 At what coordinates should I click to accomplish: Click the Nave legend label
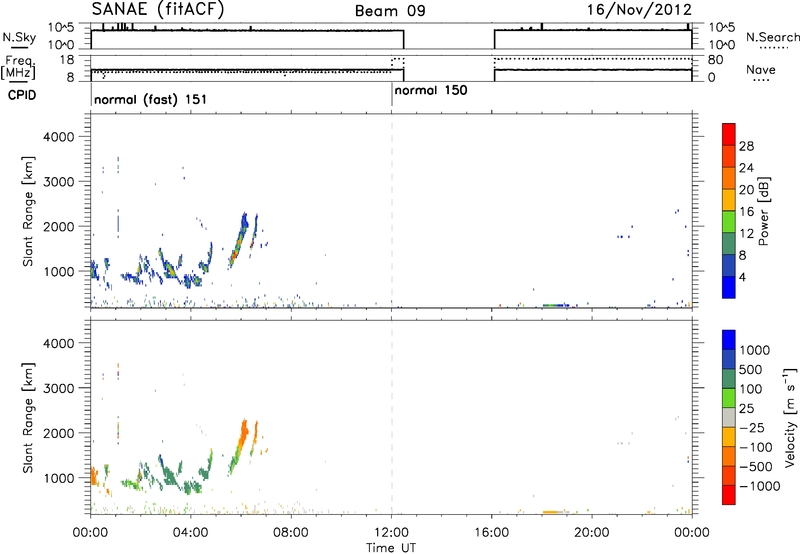[761, 70]
